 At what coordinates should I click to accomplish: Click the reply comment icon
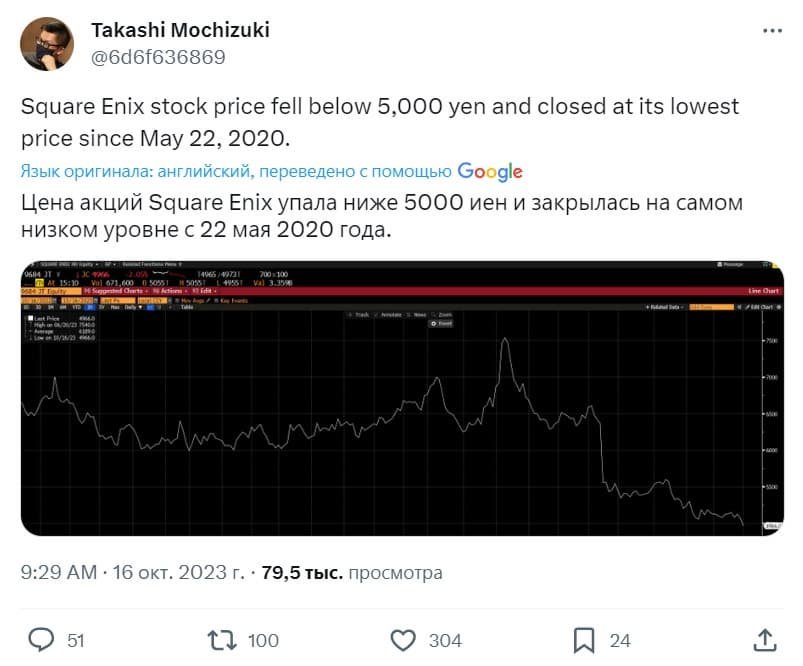41,639
